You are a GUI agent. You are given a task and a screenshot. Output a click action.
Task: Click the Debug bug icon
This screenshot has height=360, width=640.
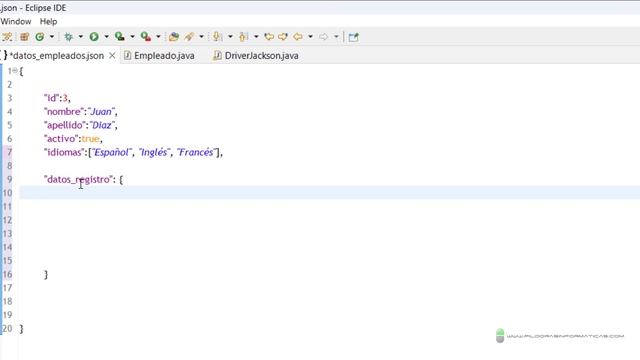click(69, 37)
